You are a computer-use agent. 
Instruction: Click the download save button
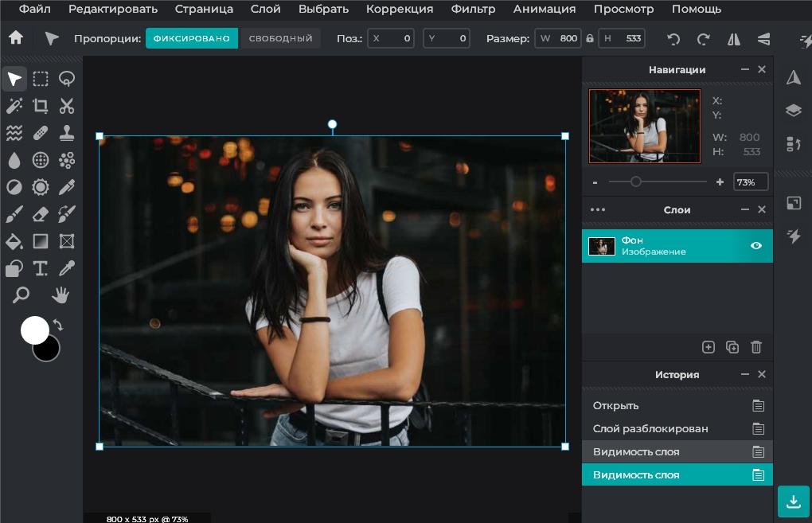click(x=793, y=502)
